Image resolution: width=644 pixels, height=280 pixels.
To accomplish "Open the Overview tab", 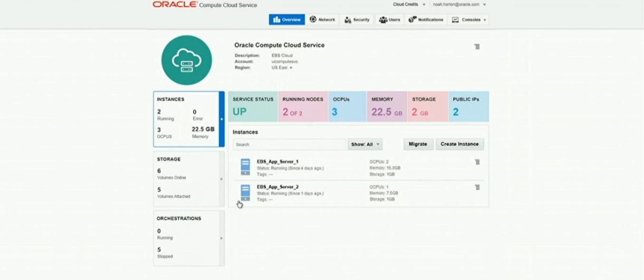I will [x=287, y=19].
